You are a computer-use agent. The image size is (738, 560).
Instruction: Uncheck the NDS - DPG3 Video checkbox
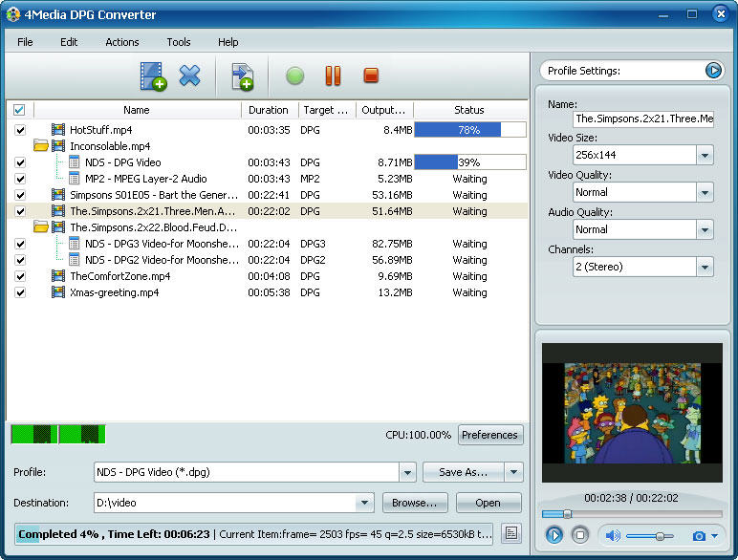click(20, 244)
